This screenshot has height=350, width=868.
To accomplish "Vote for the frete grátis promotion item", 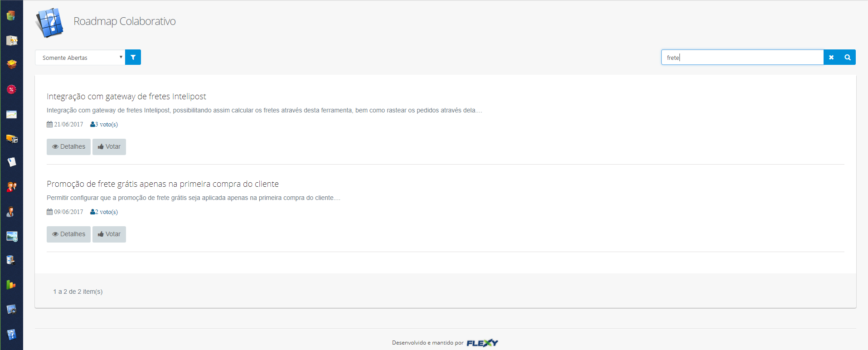I will (109, 234).
